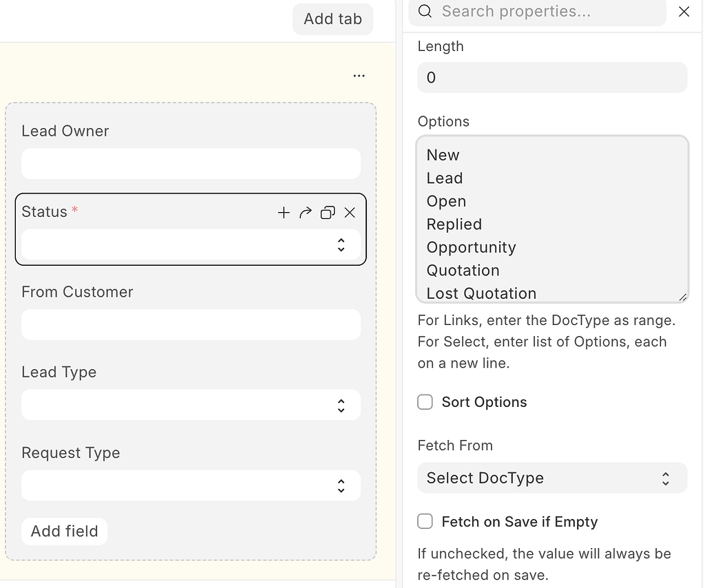Click the Add field button
The width and height of the screenshot is (705, 588).
click(64, 531)
